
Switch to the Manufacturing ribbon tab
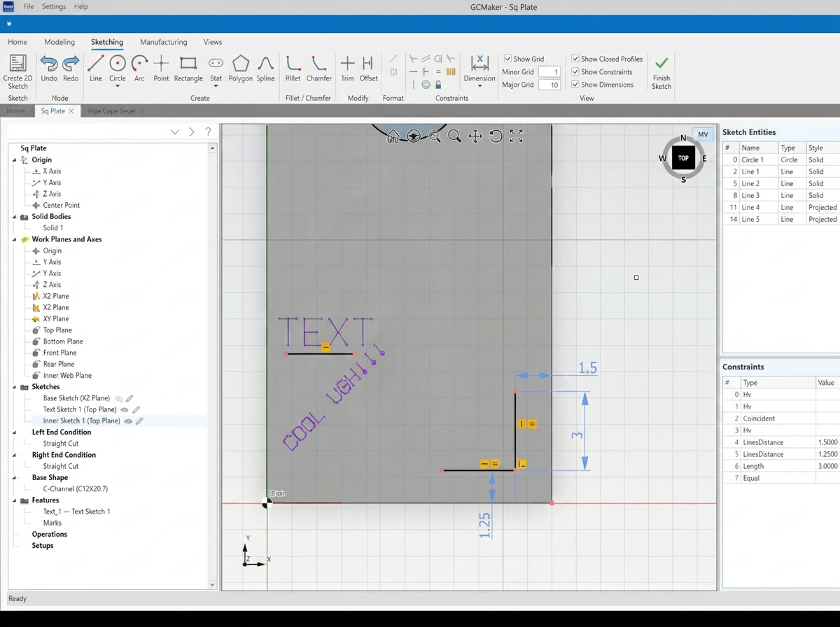tap(163, 42)
